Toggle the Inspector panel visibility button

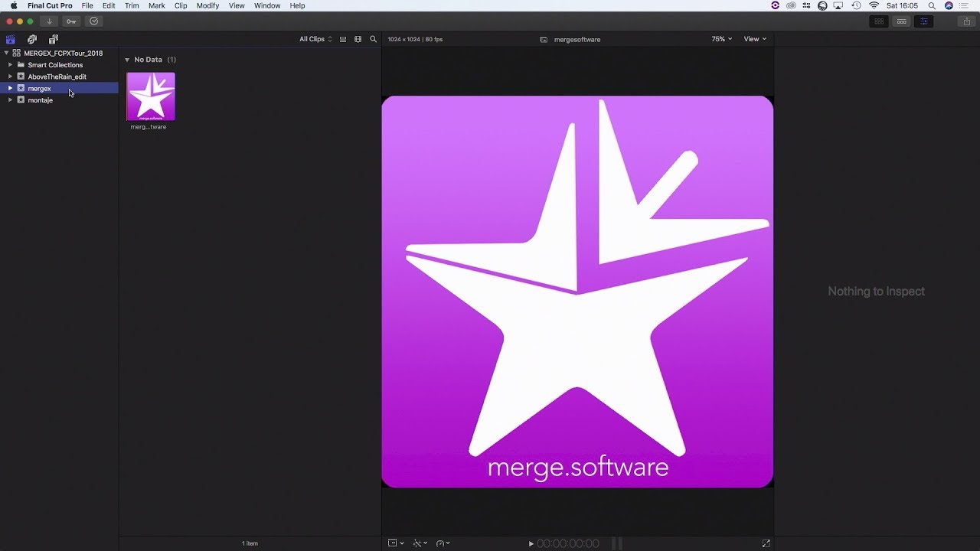pyautogui.click(x=923, y=21)
